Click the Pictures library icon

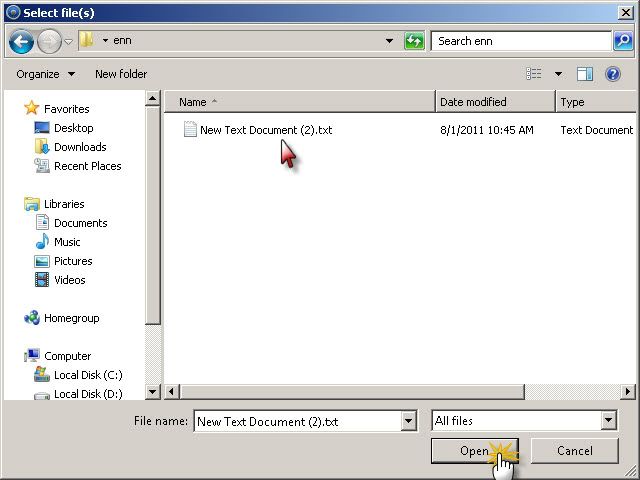(42, 261)
